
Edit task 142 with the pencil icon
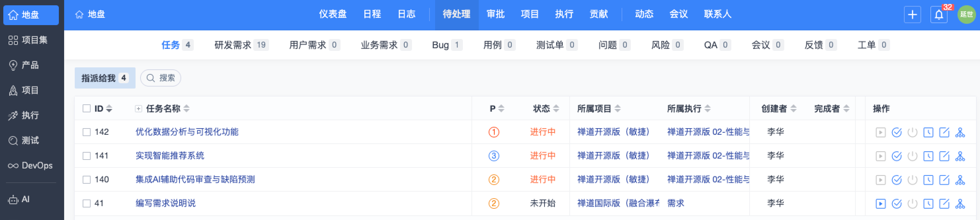(944, 132)
